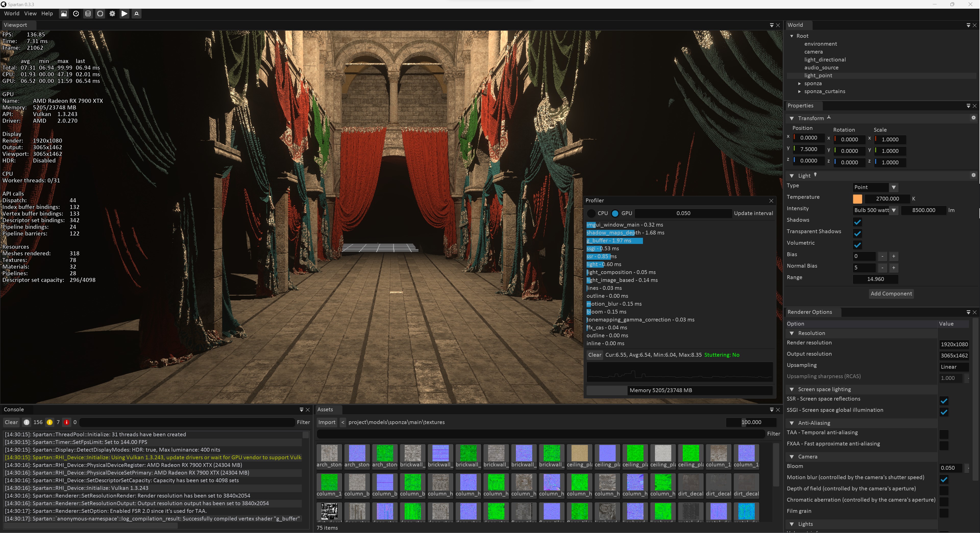Close the Profiler window
The height and width of the screenshot is (533, 980).
(771, 201)
